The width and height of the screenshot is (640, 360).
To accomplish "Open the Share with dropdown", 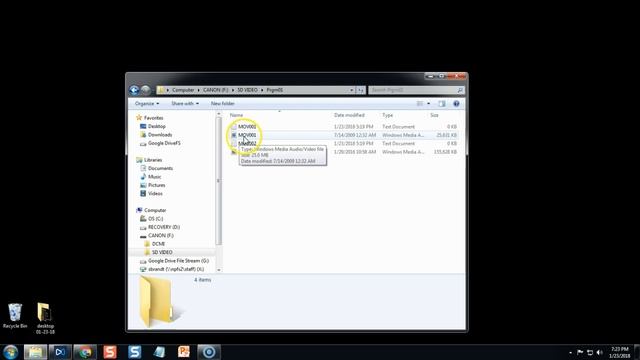I will (185, 104).
